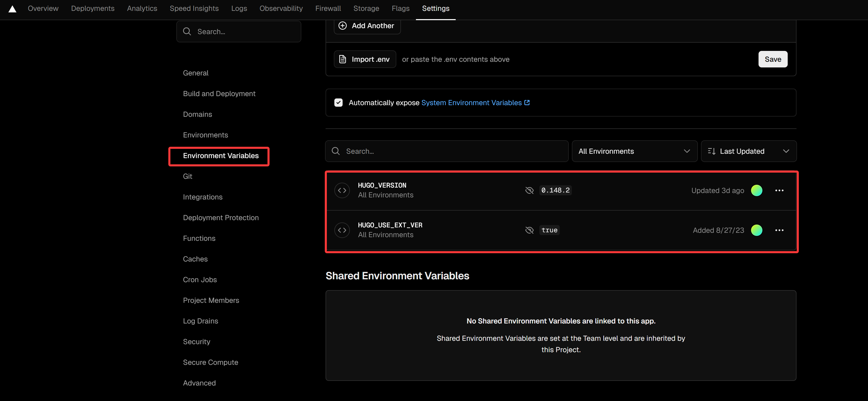This screenshot has height=401, width=868.
Task: Uncheck Automatically expose System Environment Variables
Action: coord(338,103)
